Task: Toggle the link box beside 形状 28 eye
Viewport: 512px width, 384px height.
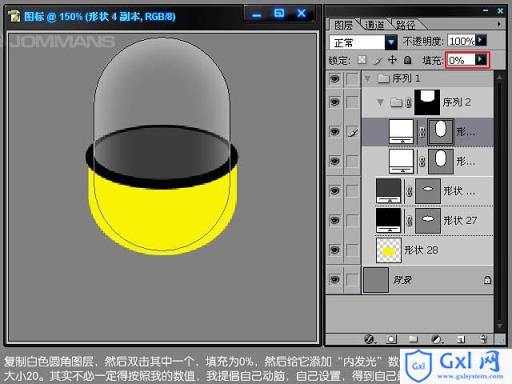Action: click(x=352, y=250)
